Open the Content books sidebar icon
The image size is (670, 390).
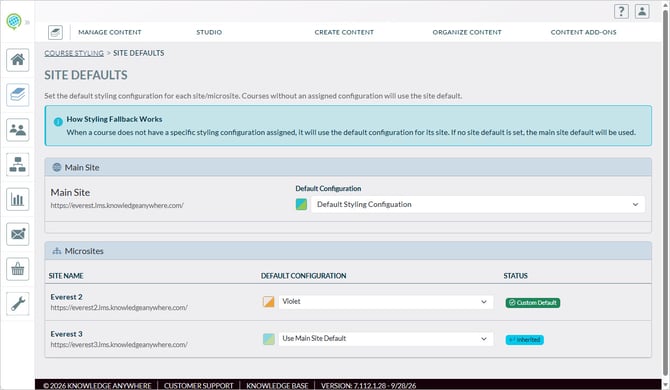pos(18,94)
